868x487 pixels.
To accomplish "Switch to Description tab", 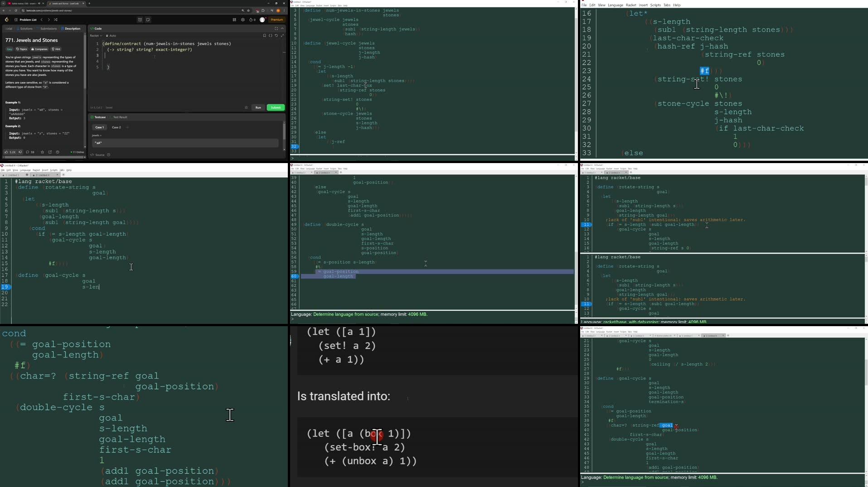I will click(x=71, y=29).
